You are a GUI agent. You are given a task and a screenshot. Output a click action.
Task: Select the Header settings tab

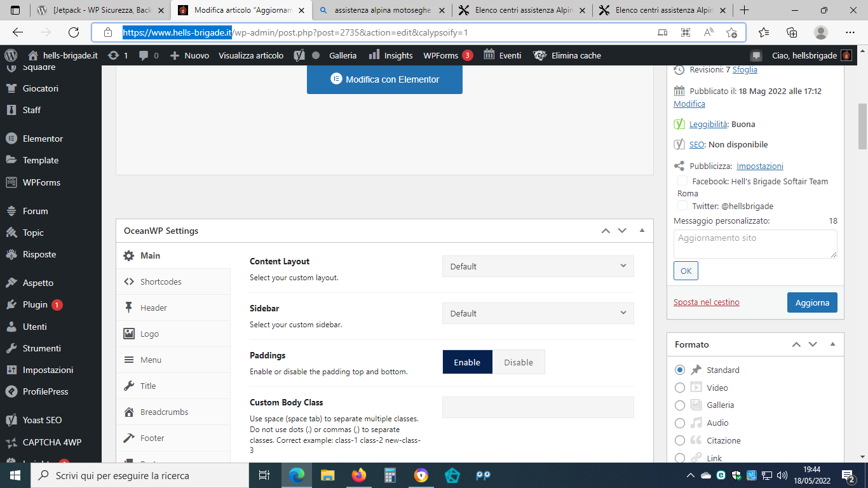[173, 308]
